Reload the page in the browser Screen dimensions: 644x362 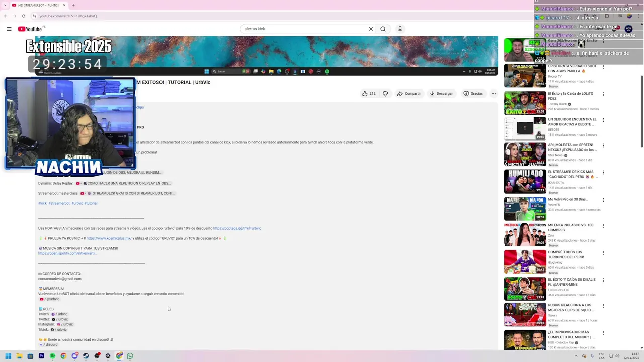[23, 16]
